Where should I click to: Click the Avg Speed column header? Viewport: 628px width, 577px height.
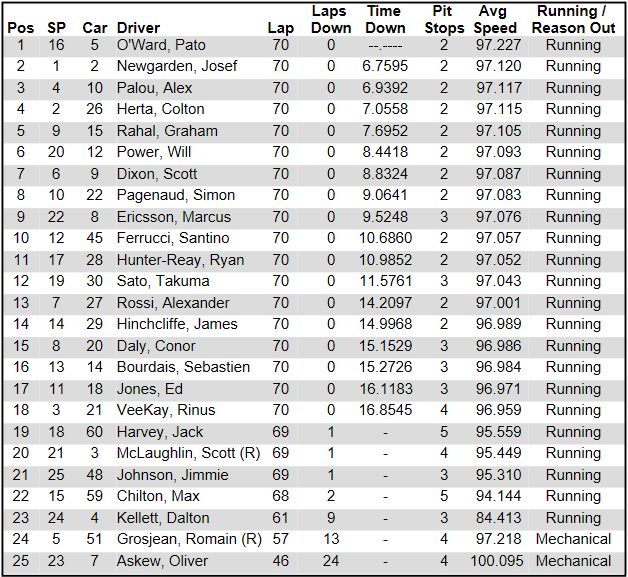497,19
